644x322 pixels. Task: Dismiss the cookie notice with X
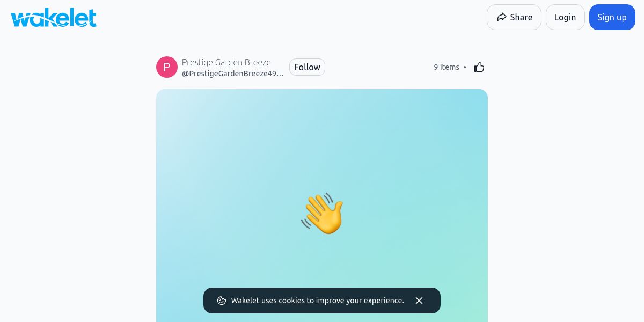(x=419, y=301)
